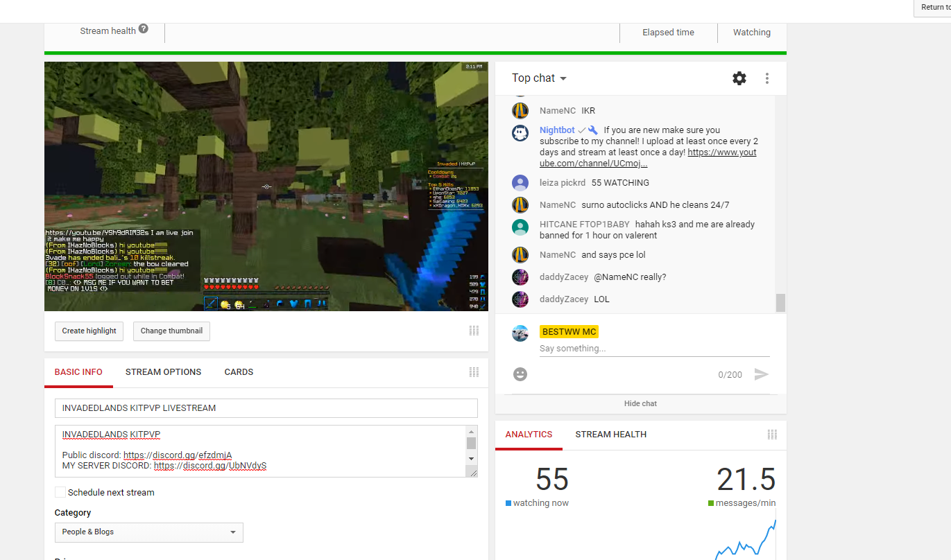Click the '@NameNC really?' chat message
Screen dimensions: 951x560
[x=630, y=277]
